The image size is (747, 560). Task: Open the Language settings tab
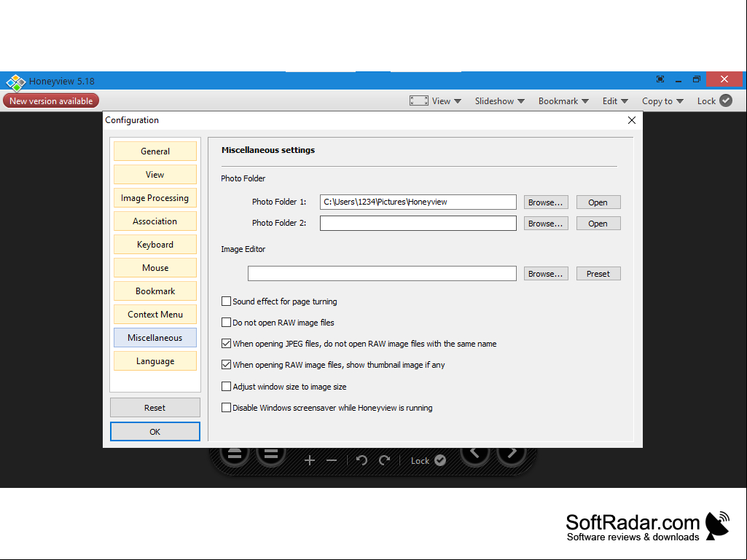click(x=155, y=361)
